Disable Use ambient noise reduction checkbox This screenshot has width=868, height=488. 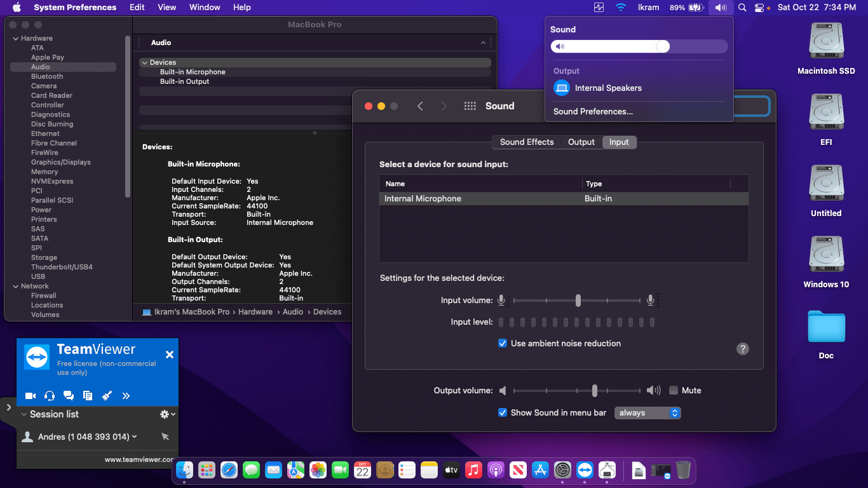pos(503,344)
